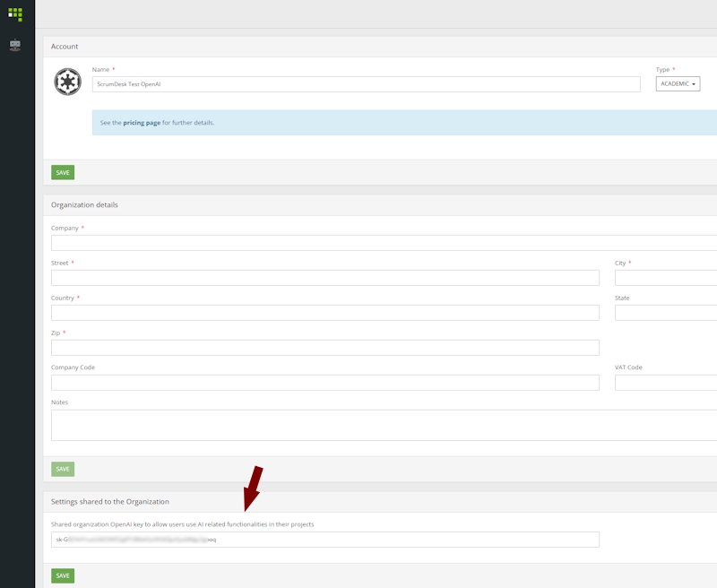Focus the Zip input field

pyautogui.click(x=325, y=348)
